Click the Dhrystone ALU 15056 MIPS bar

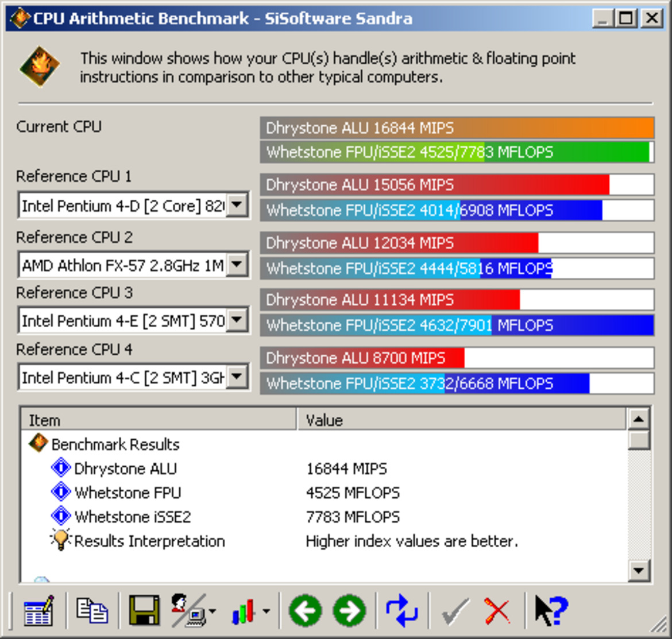click(457, 185)
